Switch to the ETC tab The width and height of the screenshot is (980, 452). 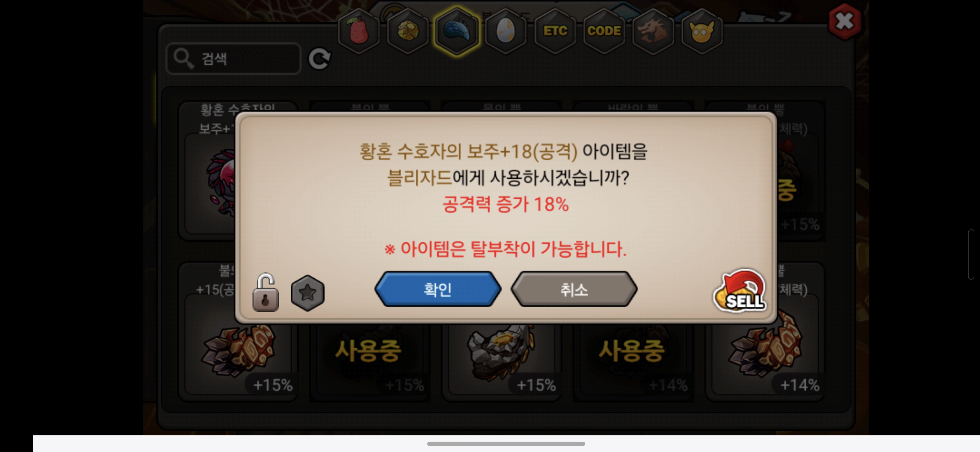555,31
